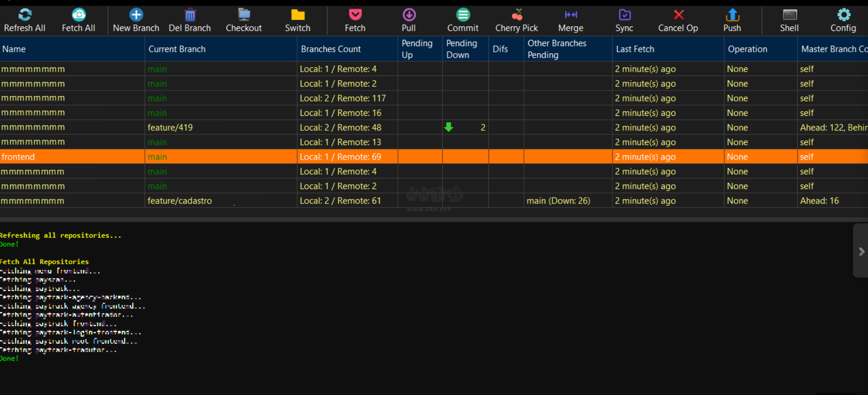This screenshot has height=395, width=868.
Task: Cancel the operation with Cancel Op
Action: (x=678, y=15)
